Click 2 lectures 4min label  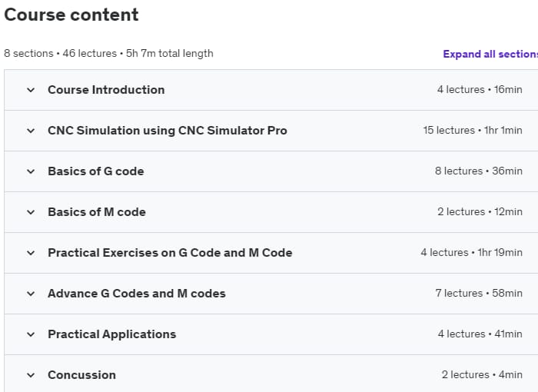click(482, 375)
